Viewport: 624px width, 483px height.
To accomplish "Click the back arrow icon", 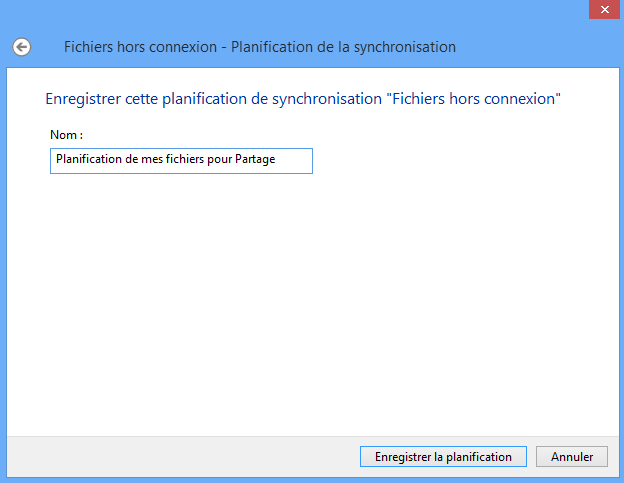I will [x=21, y=47].
